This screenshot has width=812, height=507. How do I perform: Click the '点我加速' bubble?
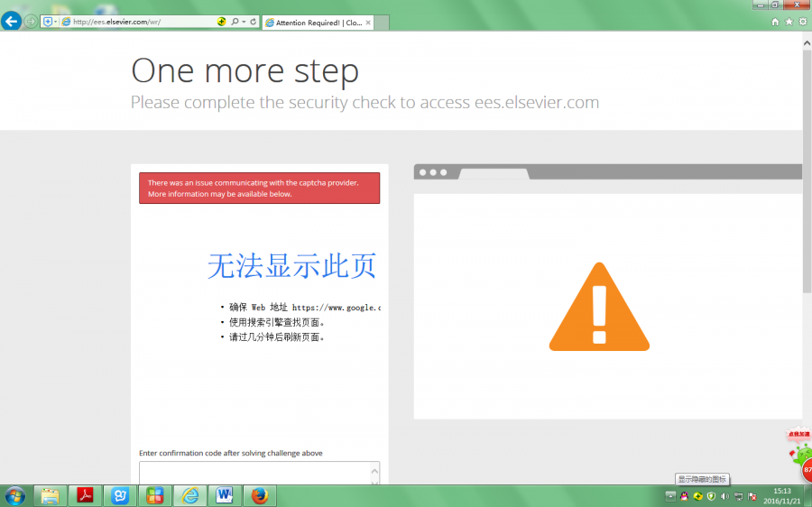(x=798, y=434)
